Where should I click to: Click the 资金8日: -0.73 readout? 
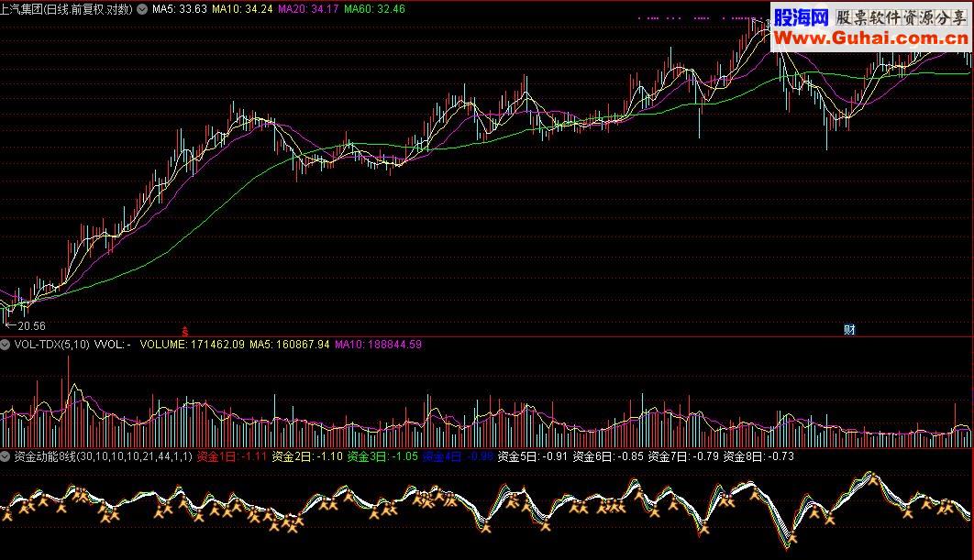click(758, 457)
